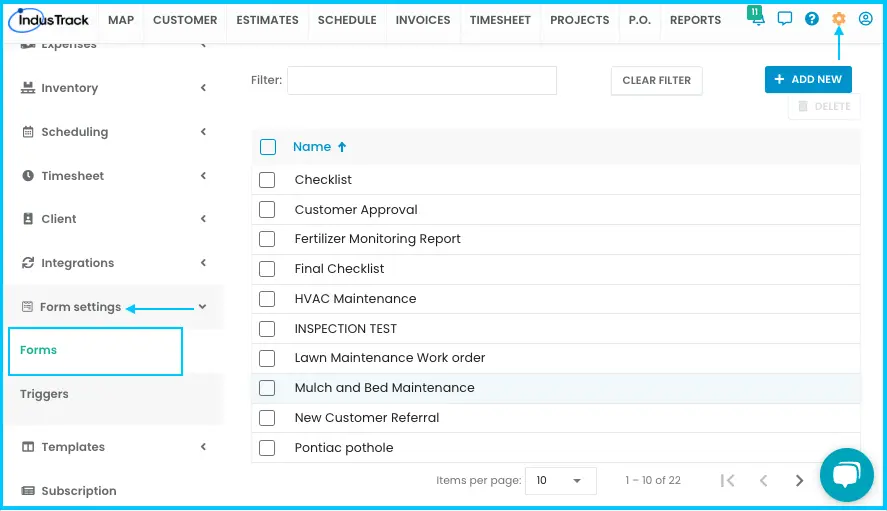The width and height of the screenshot is (887, 511).
Task: Open the orange settings gear icon
Action: pos(838,19)
